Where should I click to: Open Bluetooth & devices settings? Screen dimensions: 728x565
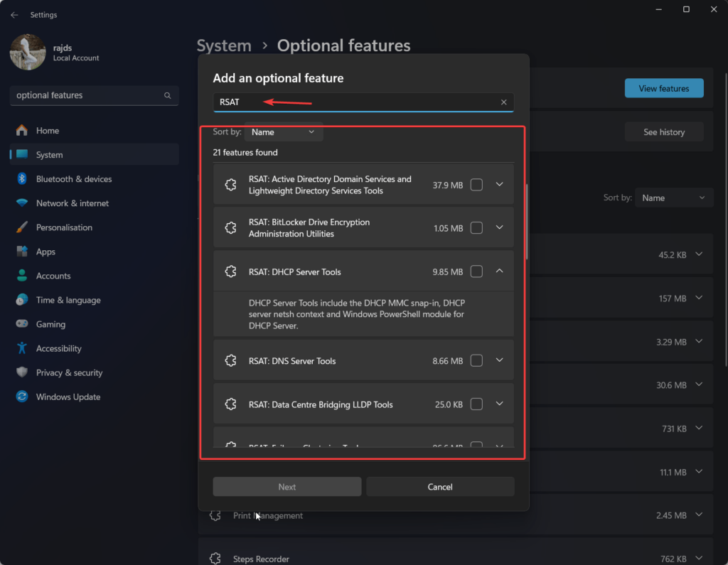(95, 178)
